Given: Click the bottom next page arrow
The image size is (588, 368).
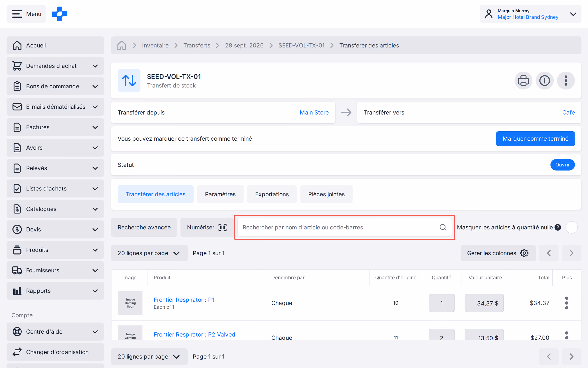Looking at the screenshot, I should 571,356.
